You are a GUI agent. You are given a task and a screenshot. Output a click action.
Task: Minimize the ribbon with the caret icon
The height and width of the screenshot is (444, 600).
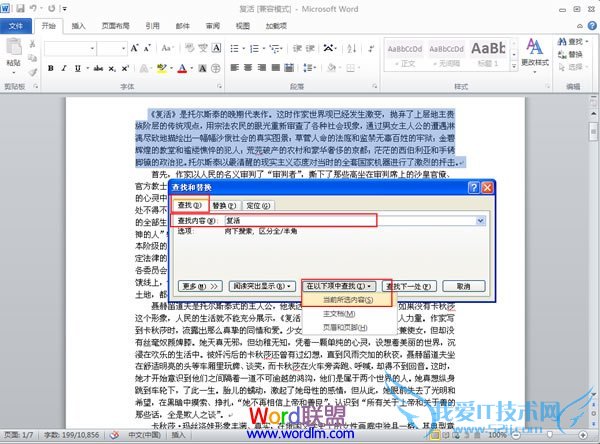[x=580, y=26]
